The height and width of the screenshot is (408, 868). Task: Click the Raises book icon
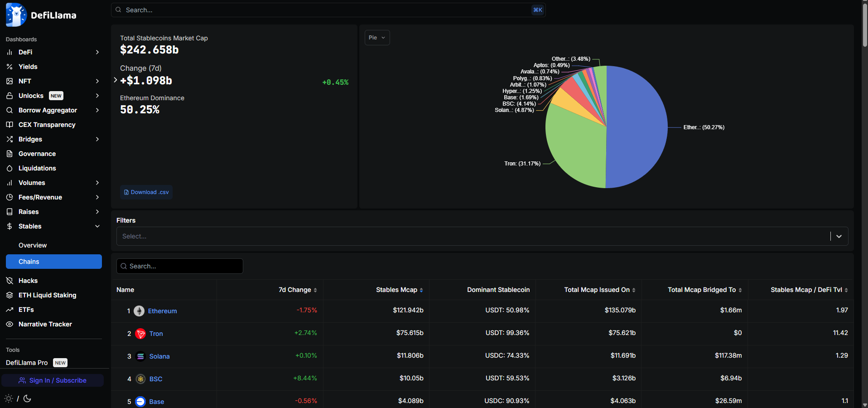(x=10, y=212)
